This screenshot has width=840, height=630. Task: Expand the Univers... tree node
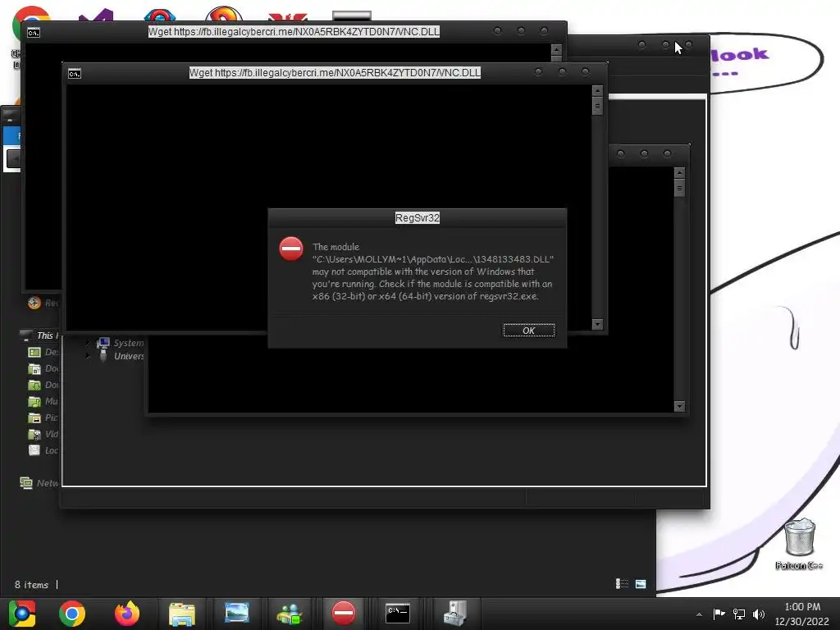[x=88, y=356]
